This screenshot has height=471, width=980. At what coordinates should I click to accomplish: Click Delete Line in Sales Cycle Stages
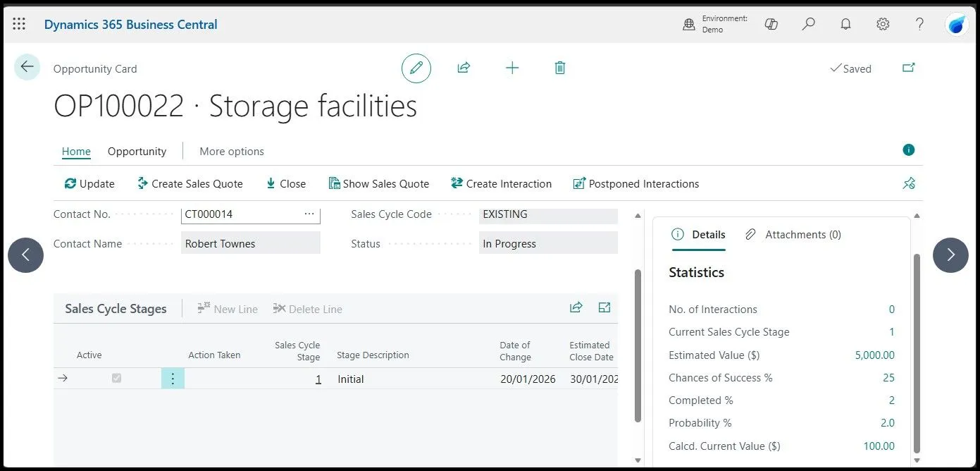[307, 309]
